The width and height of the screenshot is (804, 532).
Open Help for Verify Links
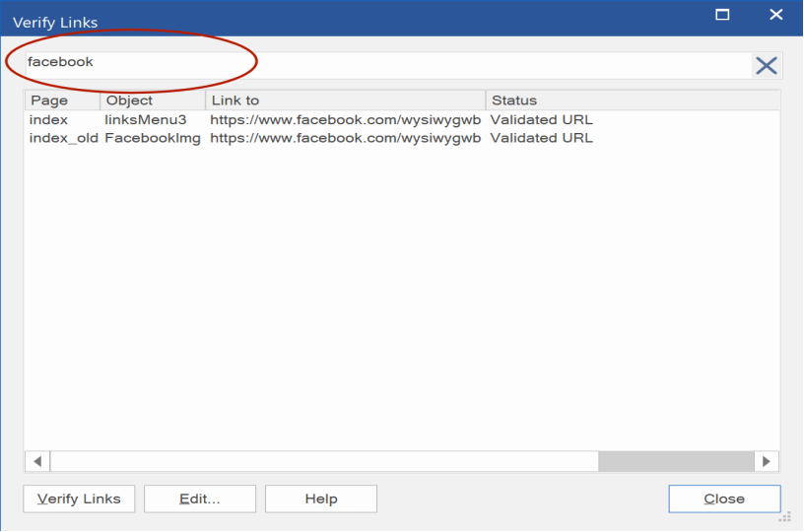321,499
